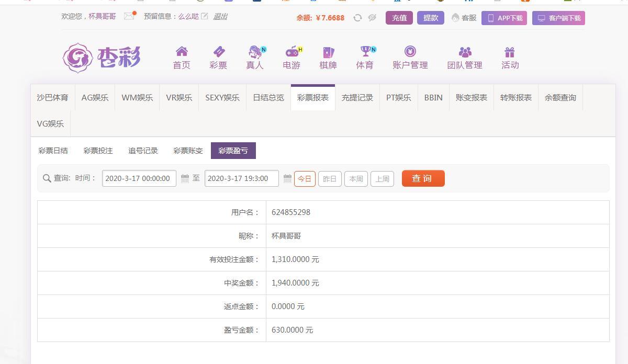The width and height of the screenshot is (628, 364).
Task: Open the 电游 gamepad icon
Action: pyautogui.click(x=291, y=52)
